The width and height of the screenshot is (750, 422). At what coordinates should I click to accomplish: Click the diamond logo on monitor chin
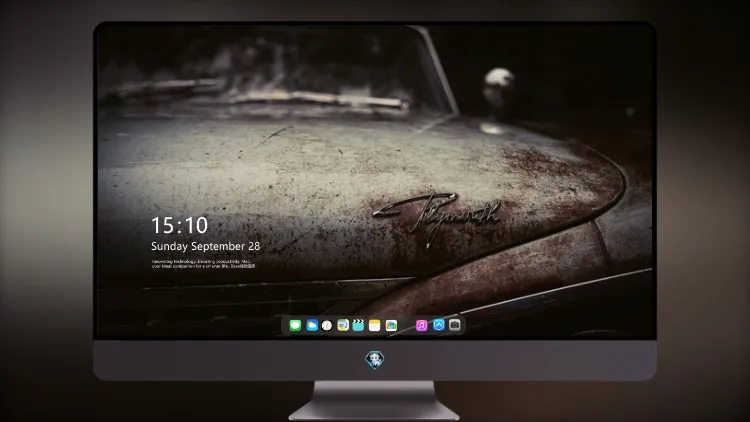pos(375,360)
